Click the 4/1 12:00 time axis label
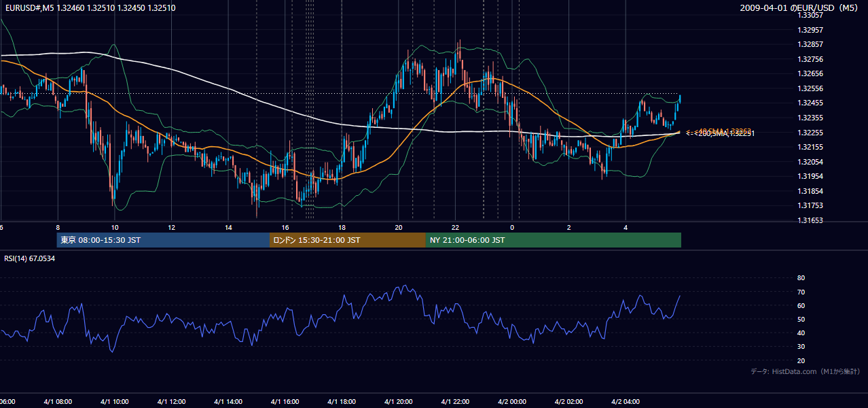 point(172,402)
